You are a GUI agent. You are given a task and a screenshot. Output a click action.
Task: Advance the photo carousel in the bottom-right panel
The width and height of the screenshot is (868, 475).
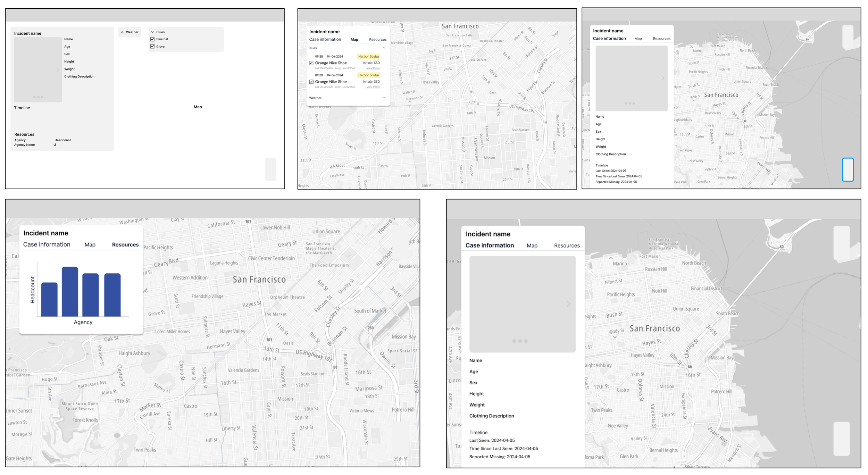568,304
